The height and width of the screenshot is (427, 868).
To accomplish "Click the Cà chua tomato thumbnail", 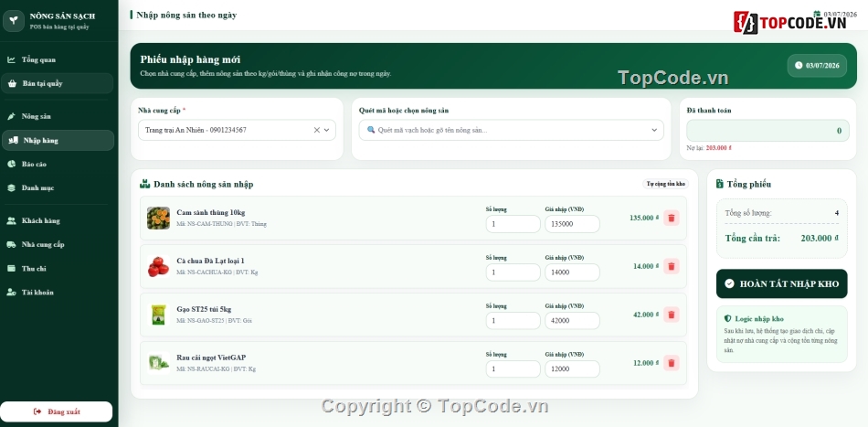I will point(158,266).
